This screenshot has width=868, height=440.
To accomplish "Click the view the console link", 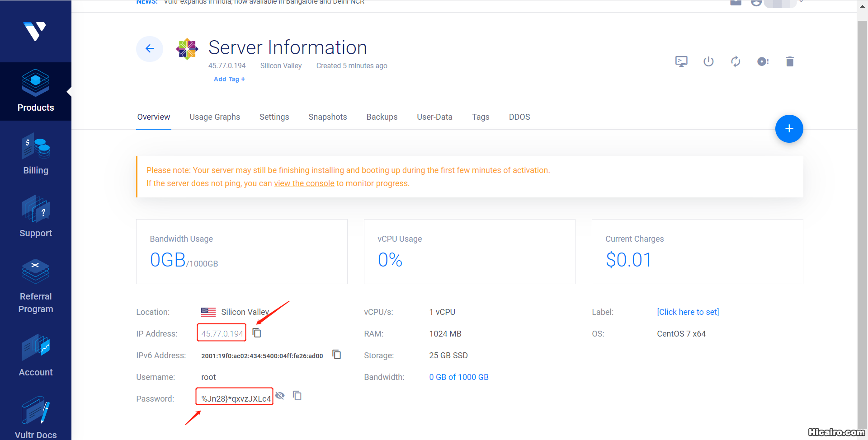I will point(304,183).
